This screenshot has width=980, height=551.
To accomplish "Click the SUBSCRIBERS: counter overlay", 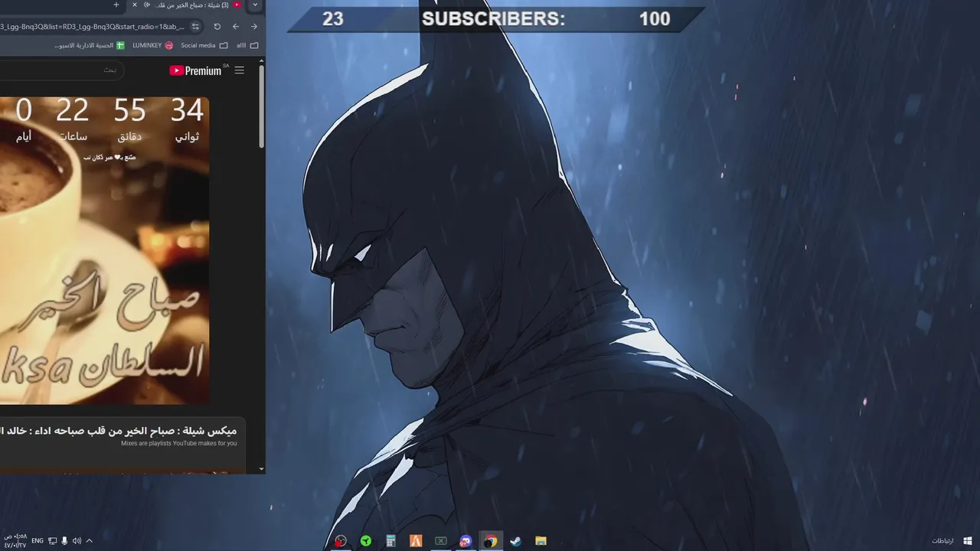I will tap(494, 19).
